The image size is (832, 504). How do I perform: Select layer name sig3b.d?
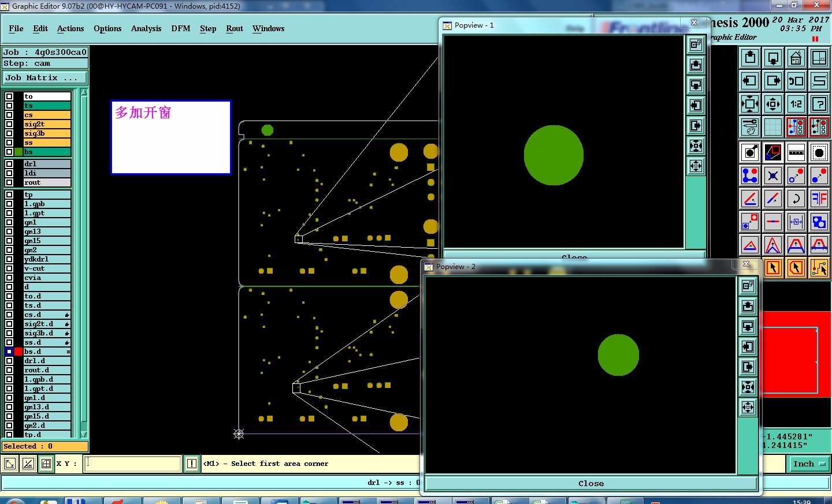click(47, 333)
